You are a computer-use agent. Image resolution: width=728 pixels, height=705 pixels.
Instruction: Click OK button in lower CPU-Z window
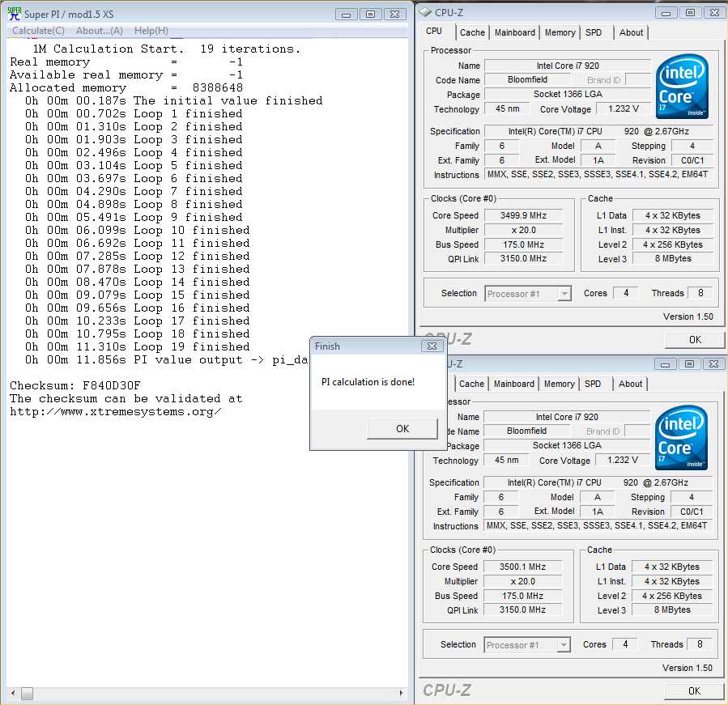click(694, 691)
